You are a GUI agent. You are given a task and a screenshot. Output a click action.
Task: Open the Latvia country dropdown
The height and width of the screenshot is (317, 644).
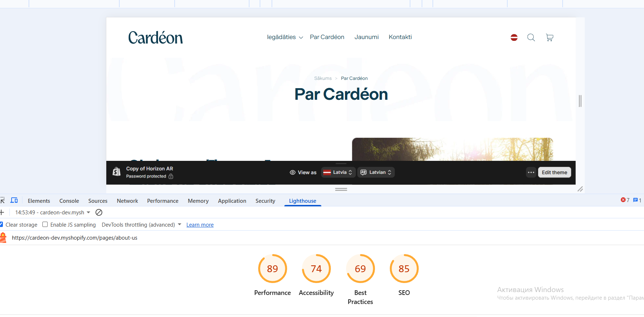coord(338,172)
